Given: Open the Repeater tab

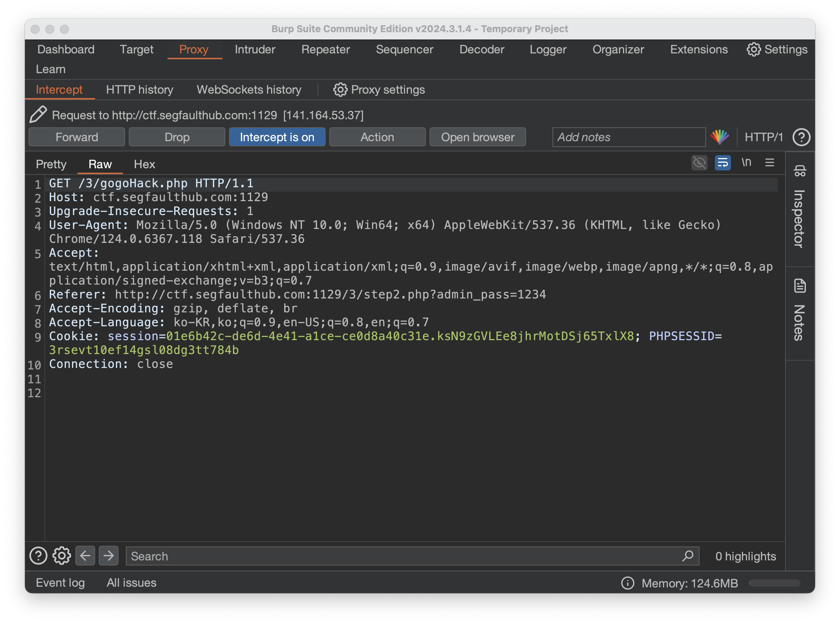Looking at the screenshot, I should 325,49.
